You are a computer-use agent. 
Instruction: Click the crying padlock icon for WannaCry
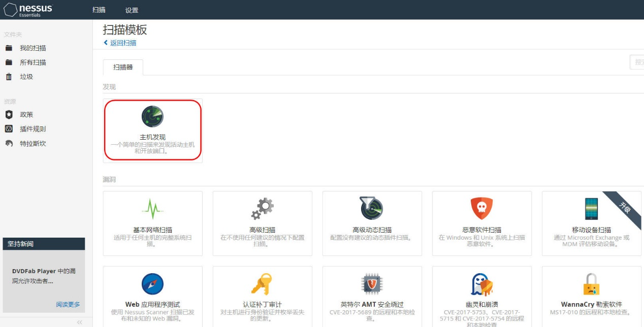[x=591, y=284]
